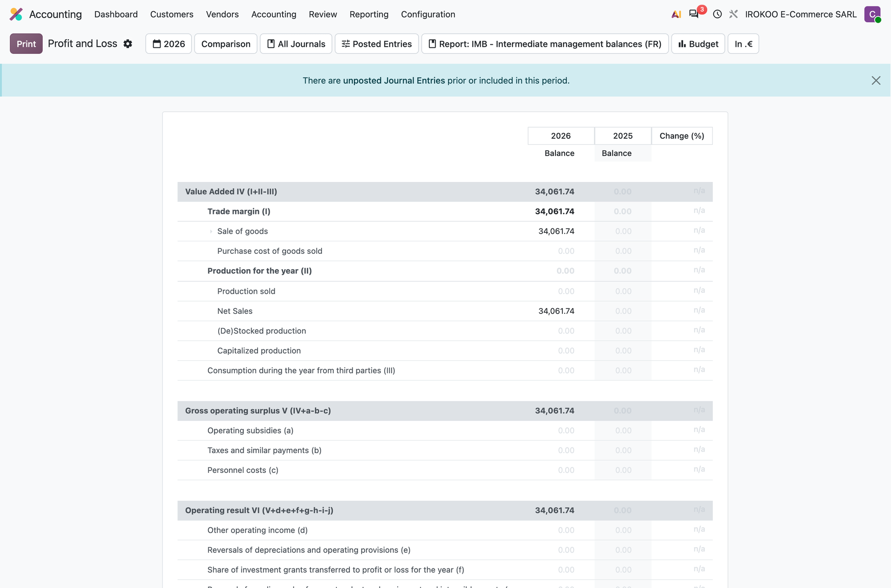This screenshot has width=891, height=588.
Task: Open the Accounting menu in the menu bar
Action: click(274, 14)
